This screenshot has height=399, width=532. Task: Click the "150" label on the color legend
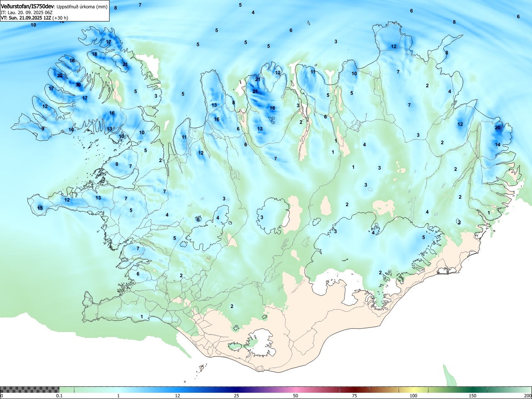[x=473, y=396]
